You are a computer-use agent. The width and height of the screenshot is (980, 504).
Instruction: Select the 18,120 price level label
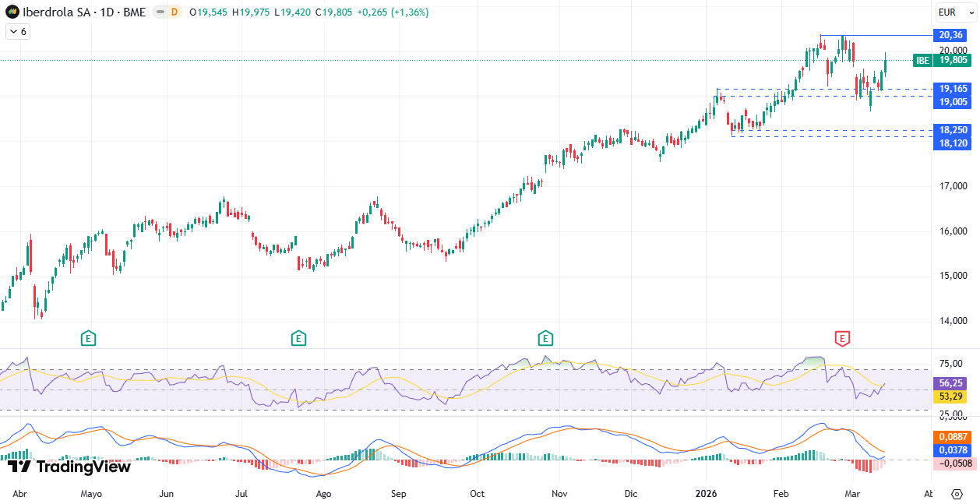952,143
